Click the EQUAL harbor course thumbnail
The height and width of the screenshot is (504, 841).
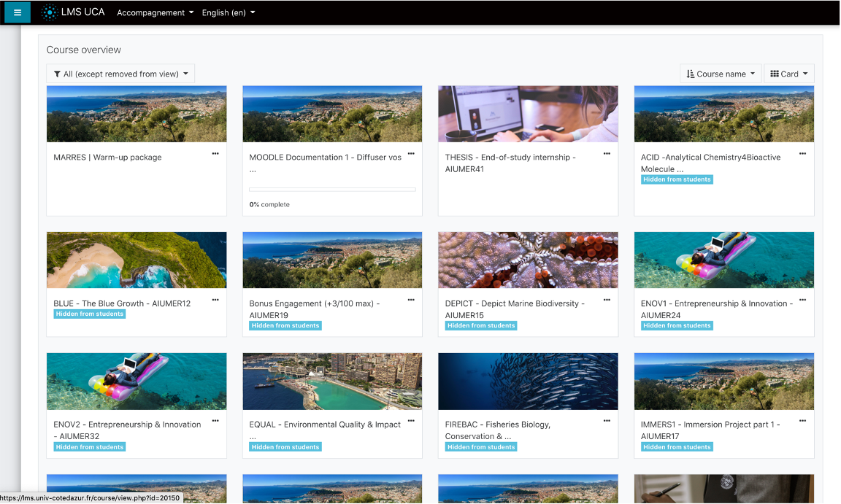click(332, 381)
